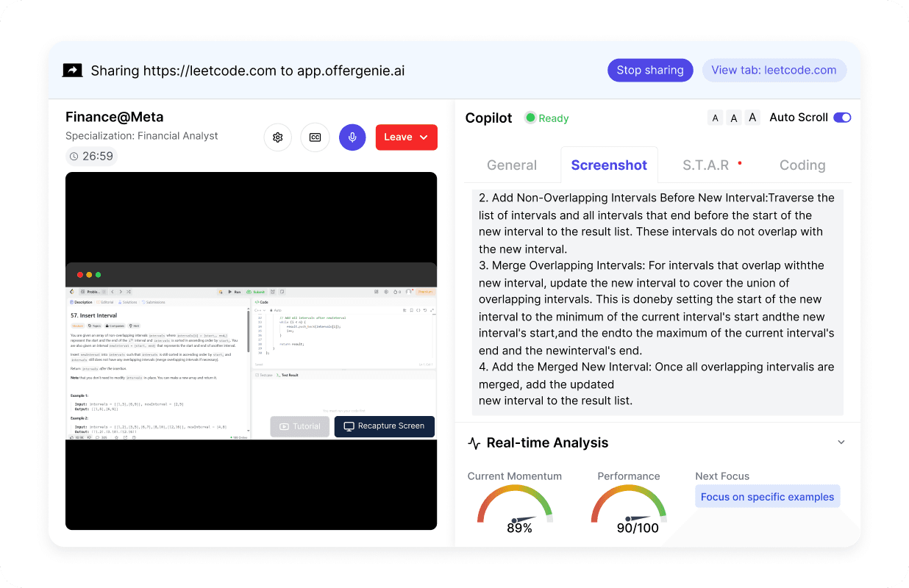Click the green Ready status indicator
This screenshot has width=909, height=588.
click(x=546, y=118)
